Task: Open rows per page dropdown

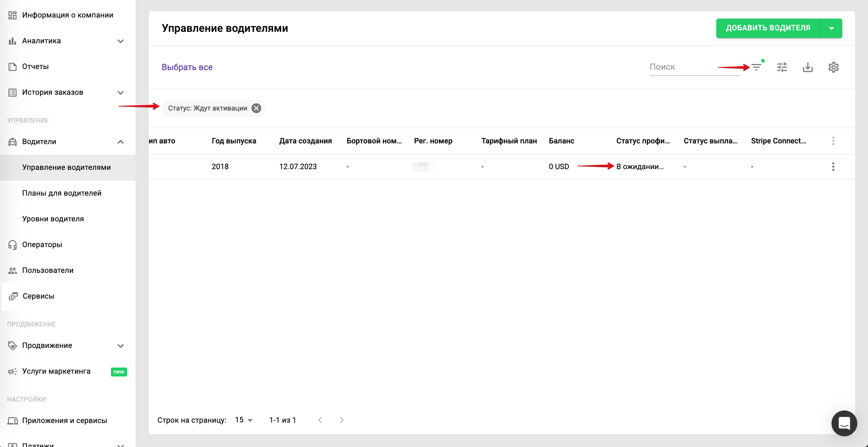Action: (x=244, y=420)
